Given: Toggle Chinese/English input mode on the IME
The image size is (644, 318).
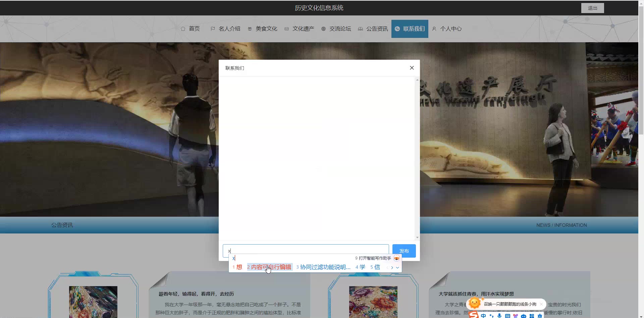Looking at the screenshot, I should pyautogui.click(x=483, y=316).
